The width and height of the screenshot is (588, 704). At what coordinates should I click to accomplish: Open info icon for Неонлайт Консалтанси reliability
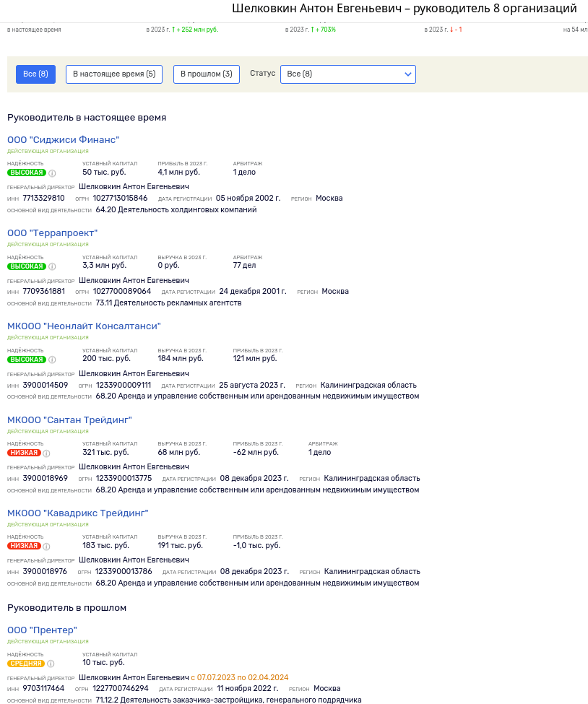(x=52, y=360)
